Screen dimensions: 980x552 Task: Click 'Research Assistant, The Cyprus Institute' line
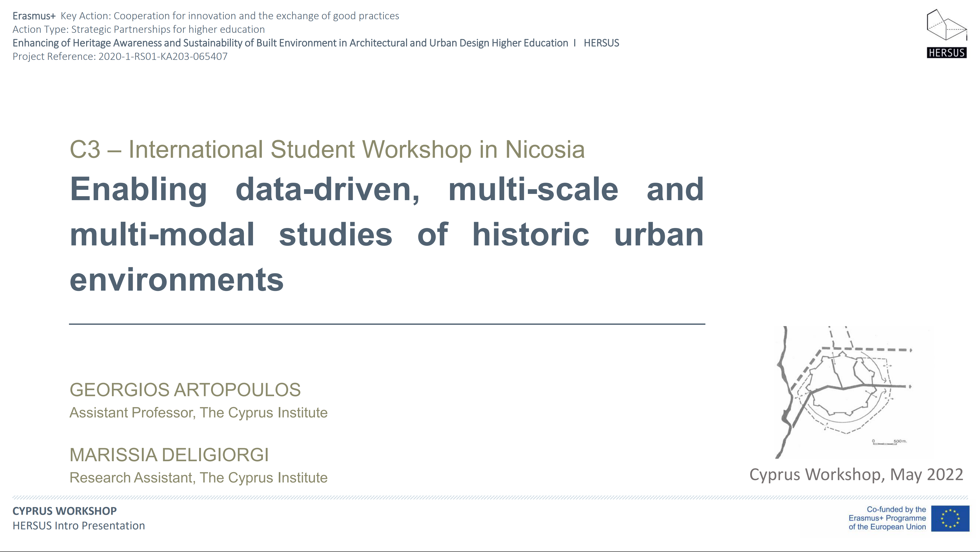tap(198, 477)
